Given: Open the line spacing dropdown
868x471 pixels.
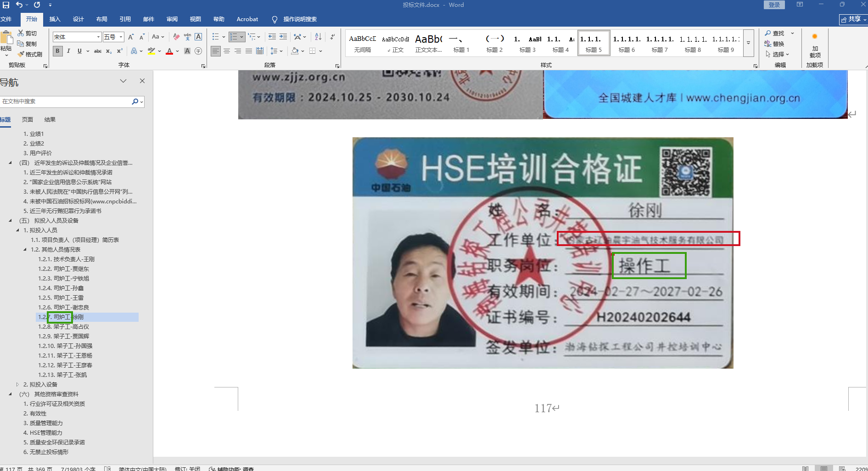Looking at the screenshot, I should [276, 51].
